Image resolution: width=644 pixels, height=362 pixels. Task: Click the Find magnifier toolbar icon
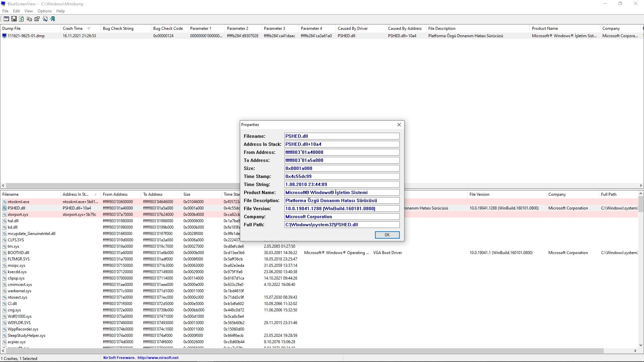pyautogui.click(x=45, y=19)
